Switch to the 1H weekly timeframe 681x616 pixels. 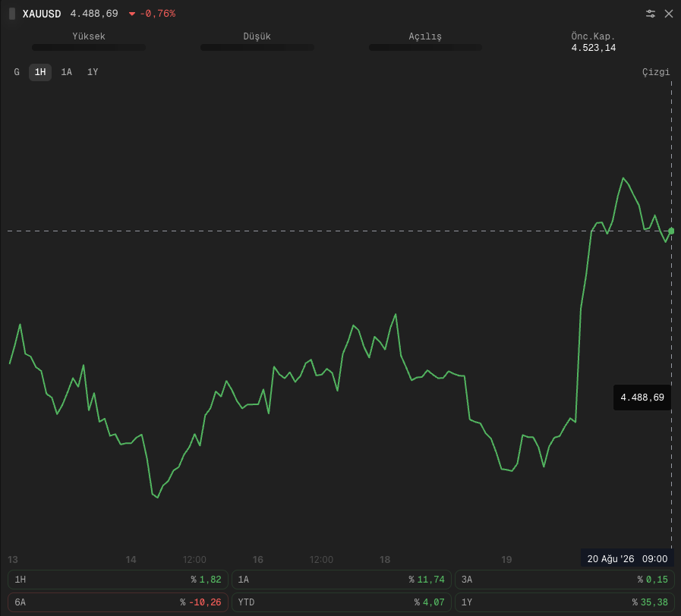[x=40, y=72]
